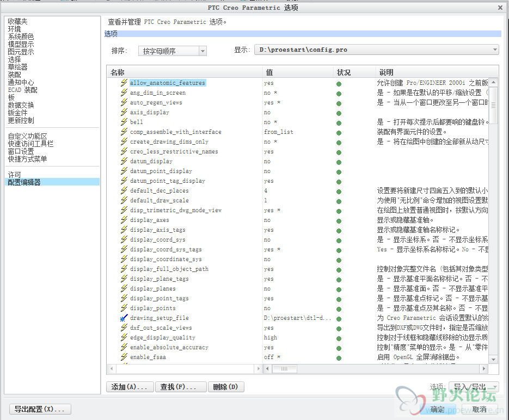Viewport: 509px width, 420px height.
Task: Click the 说明 column header
Action: click(437, 72)
